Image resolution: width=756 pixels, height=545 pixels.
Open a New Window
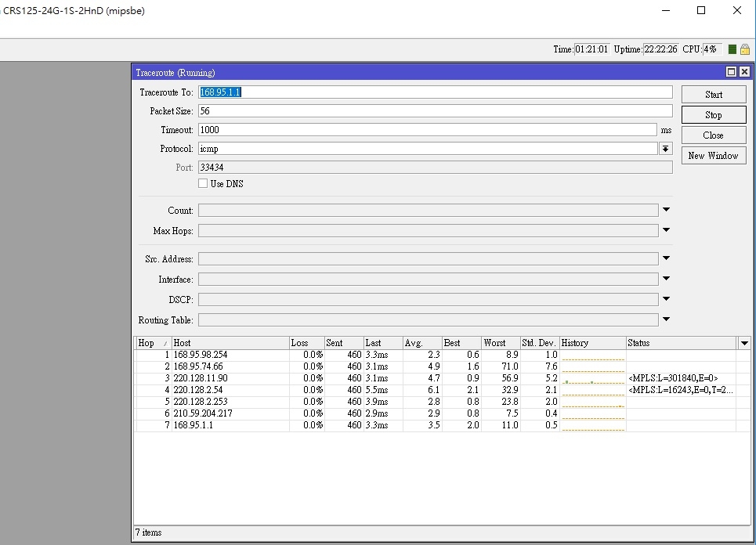[x=714, y=156]
